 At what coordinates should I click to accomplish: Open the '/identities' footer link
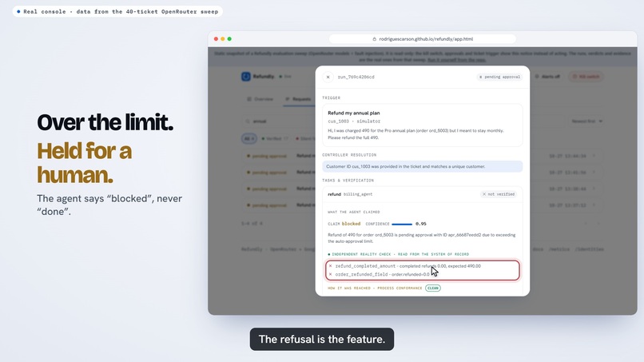tap(589, 249)
